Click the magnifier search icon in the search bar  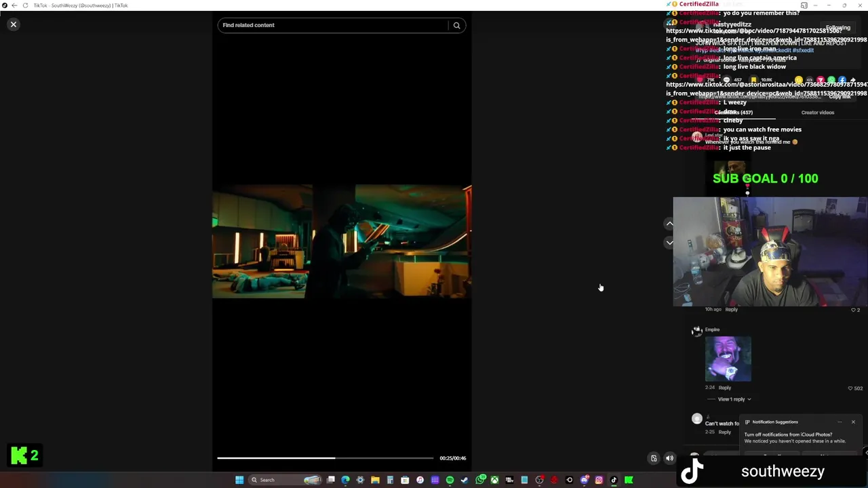(x=456, y=25)
